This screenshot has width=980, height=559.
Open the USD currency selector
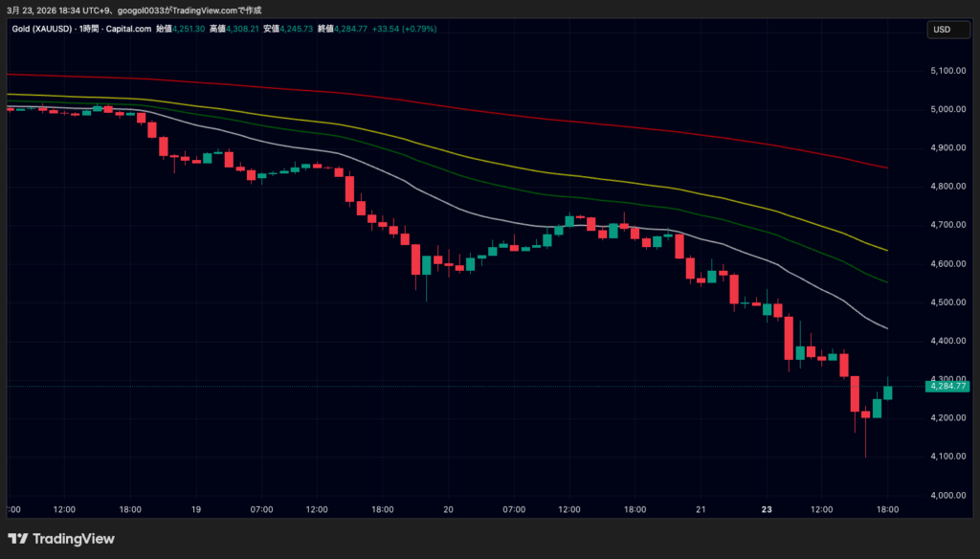coord(948,30)
